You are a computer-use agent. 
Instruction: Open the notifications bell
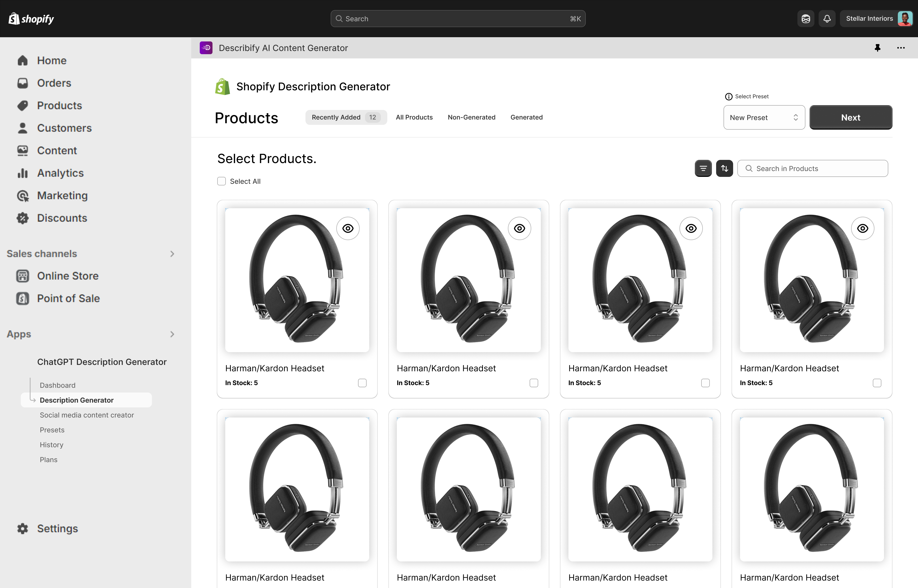pyautogui.click(x=827, y=19)
